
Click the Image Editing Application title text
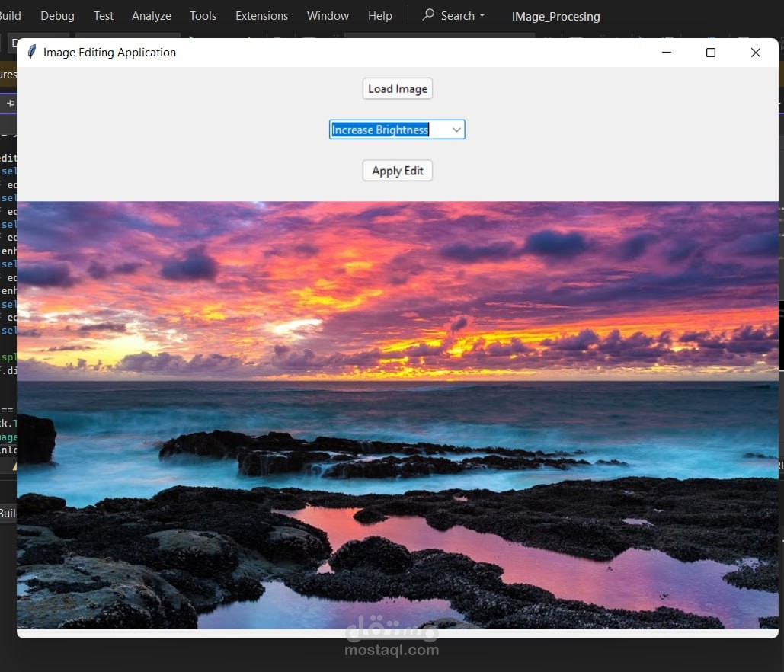click(110, 53)
